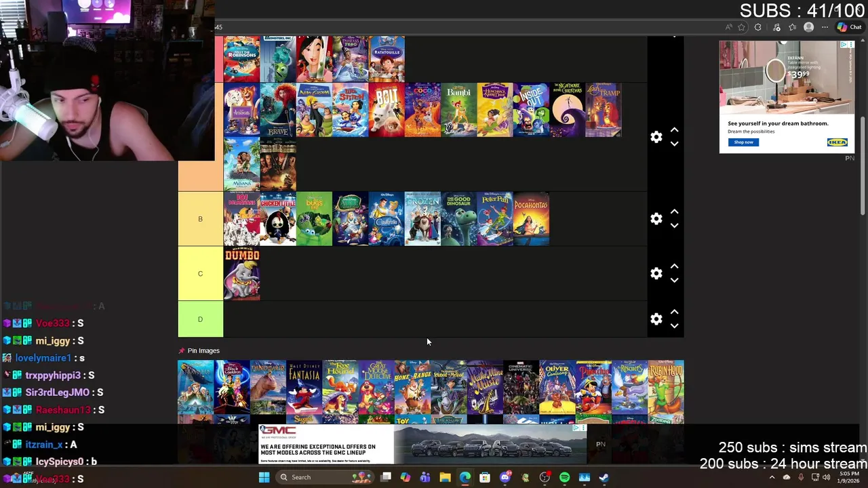The image size is (868, 488).
Task: Pick the Robin Hood poster from unranked images
Action: pyautogui.click(x=666, y=387)
